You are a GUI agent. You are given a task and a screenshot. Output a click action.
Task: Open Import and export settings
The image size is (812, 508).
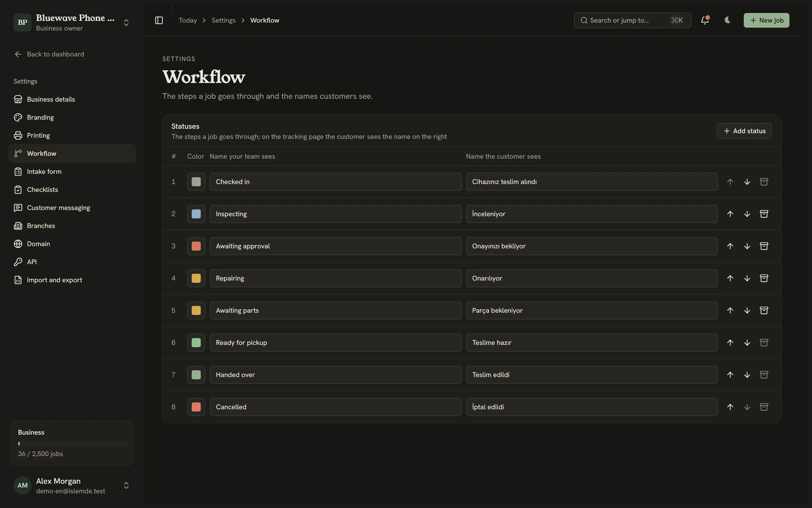tap(72, 280)
